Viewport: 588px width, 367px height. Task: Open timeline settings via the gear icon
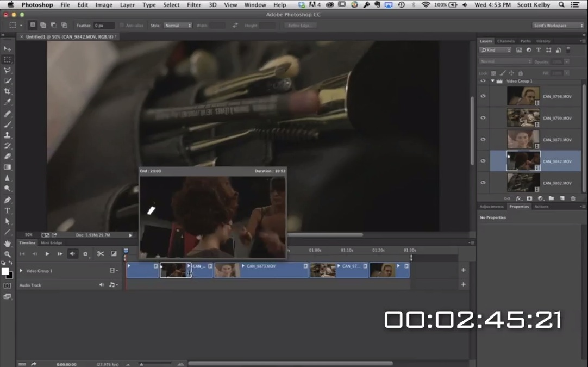[85, 253]
